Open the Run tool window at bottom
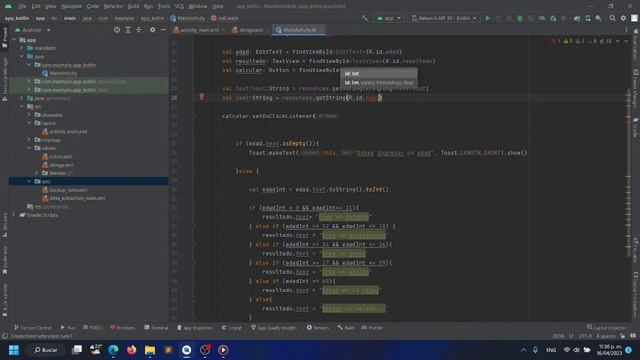Image resolution: width=640 pixels, height=360 pixels. pyautogui.click(x=68, y=328)
